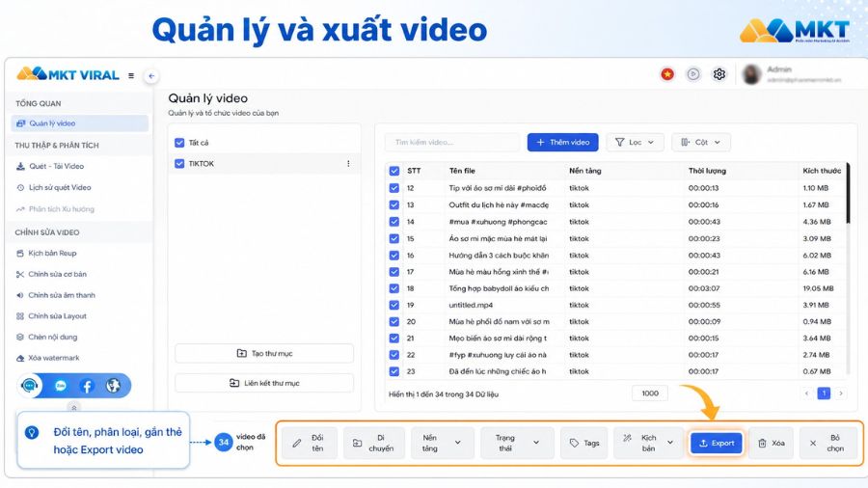This screenshot has height=488, width=868.
Task: Click the folder move icon on Di chuyển
Action: click(x=357, y=444)
